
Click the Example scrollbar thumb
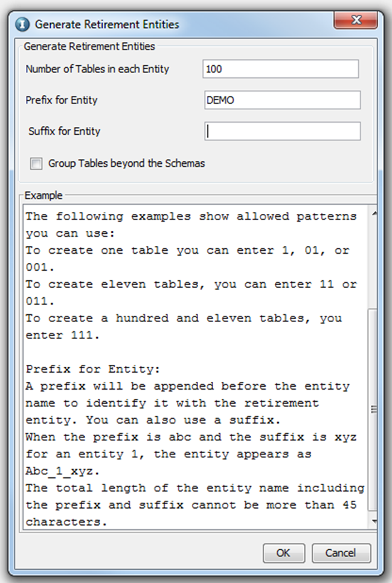click(x=374, y=411)
